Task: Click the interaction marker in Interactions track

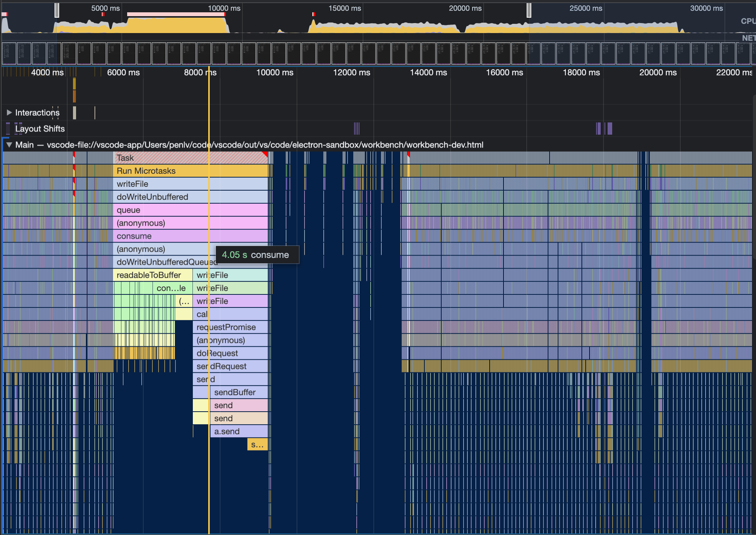Action: (75, 113)
